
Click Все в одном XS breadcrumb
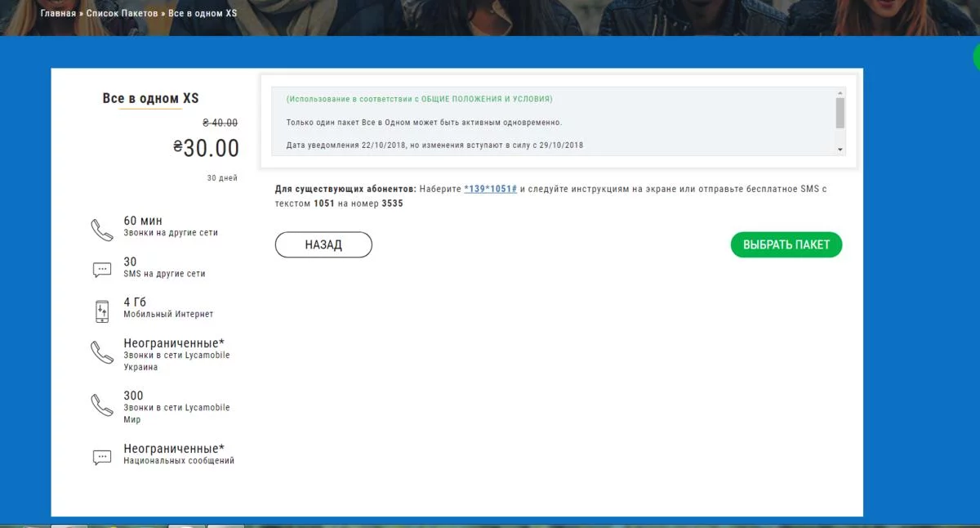point(203,14)
